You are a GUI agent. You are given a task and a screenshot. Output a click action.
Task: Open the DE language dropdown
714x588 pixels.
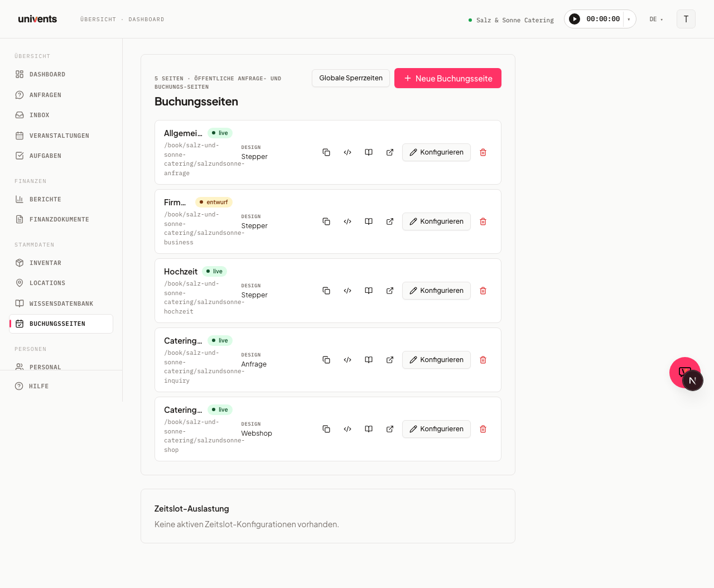point(656,20)
